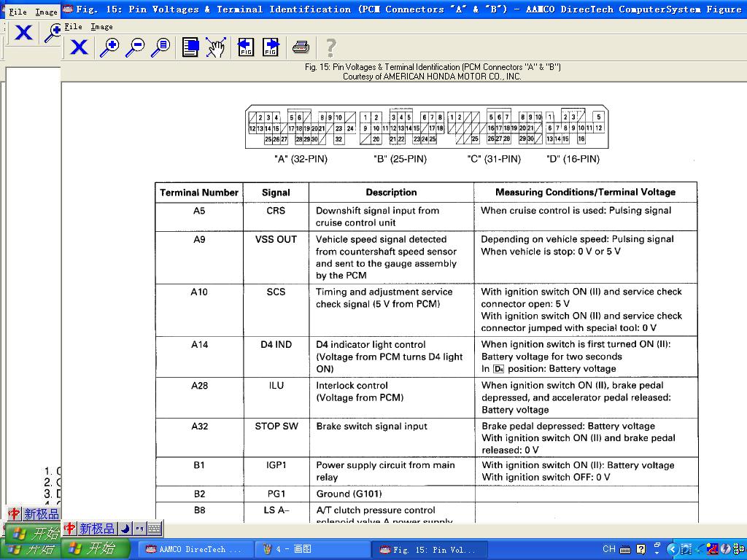Open the File menu in the figure window
This screenshot has height=560, width=747.
[73, 26]
